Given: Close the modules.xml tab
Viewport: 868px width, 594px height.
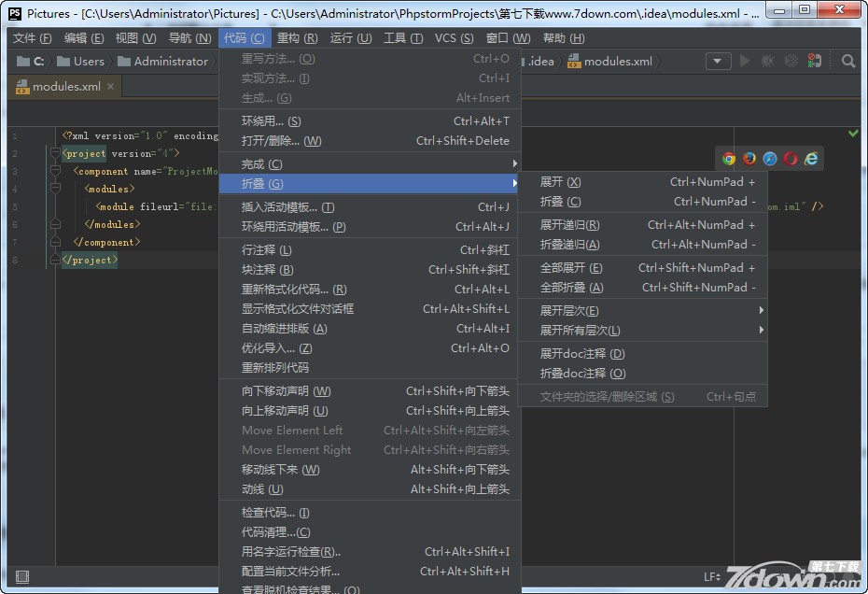Looking at the screenshot, I should coord(110,87).
